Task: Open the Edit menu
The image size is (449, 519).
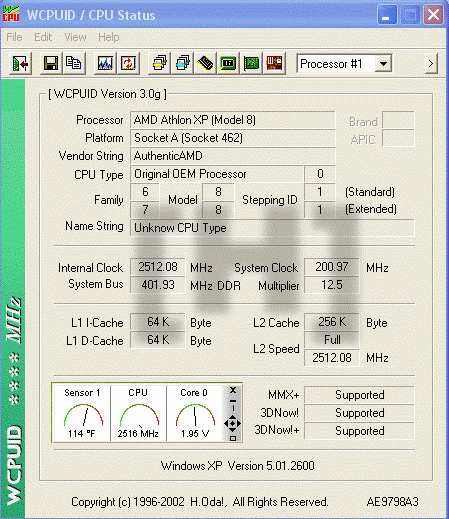Action: [43, 37]
